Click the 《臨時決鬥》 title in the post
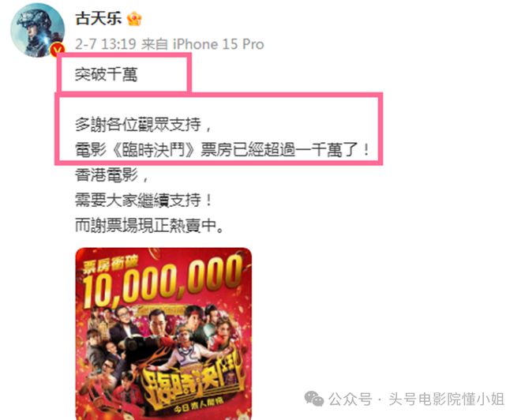The height and width of the screenshot is (420, 521). coord(153,150)
